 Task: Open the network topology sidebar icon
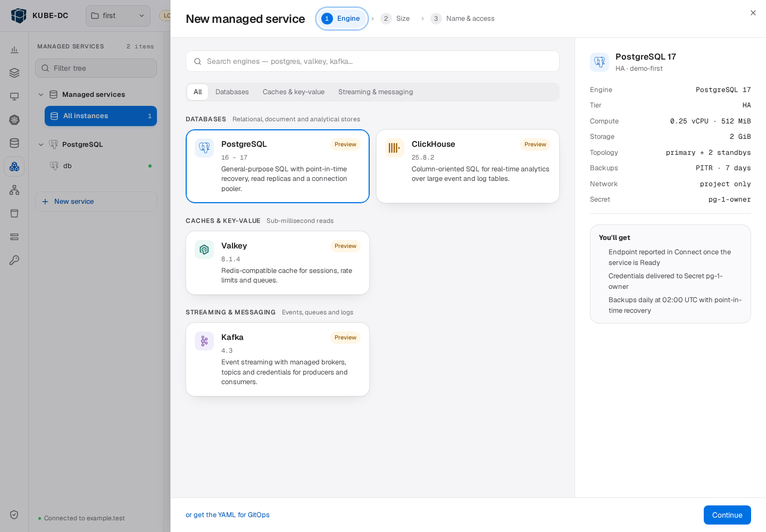click(x=14, y=190)
